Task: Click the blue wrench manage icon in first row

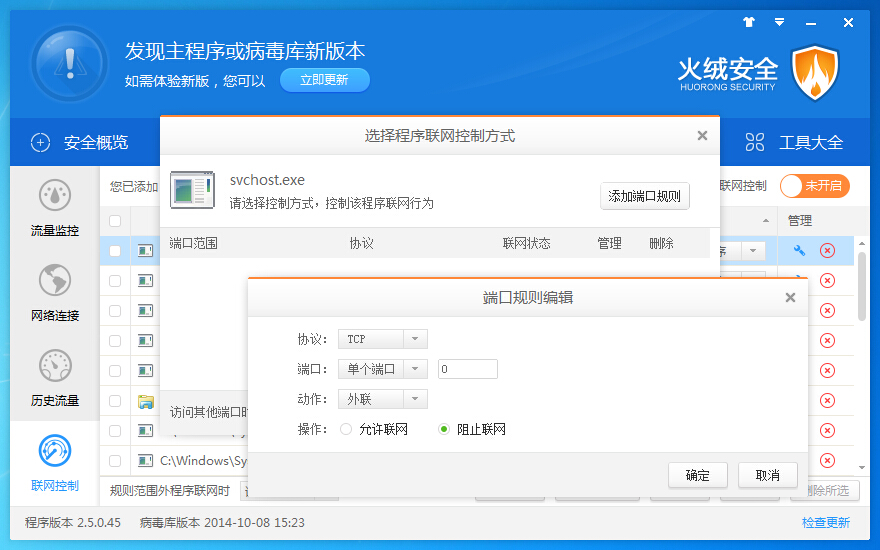Action: [x=799, y=251]
